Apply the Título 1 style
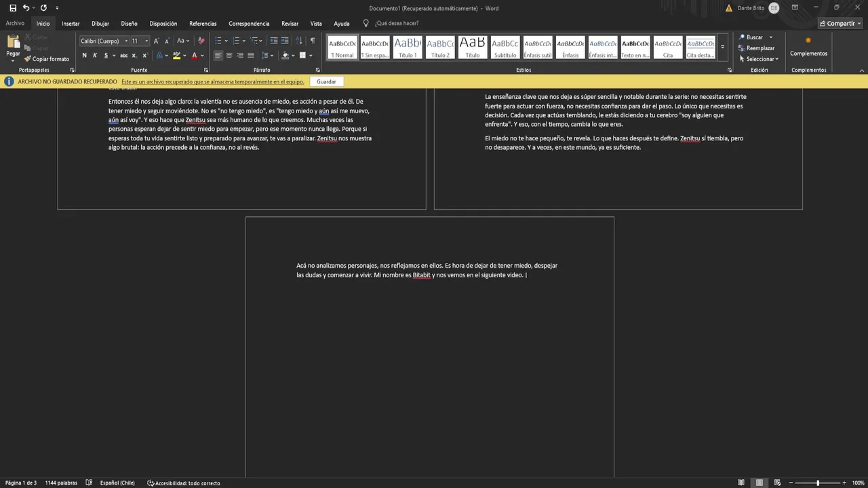This screenshot has width=868, height=488. tap(408, 47)
